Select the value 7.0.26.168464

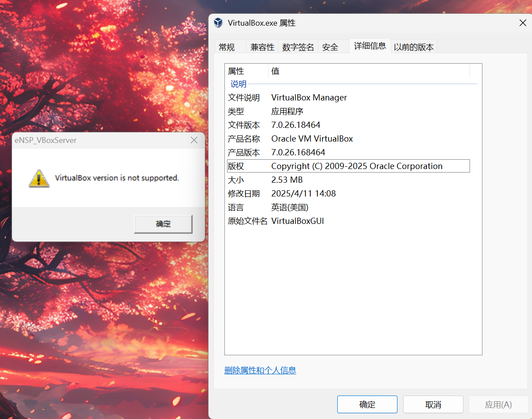(x=298, y=152)
